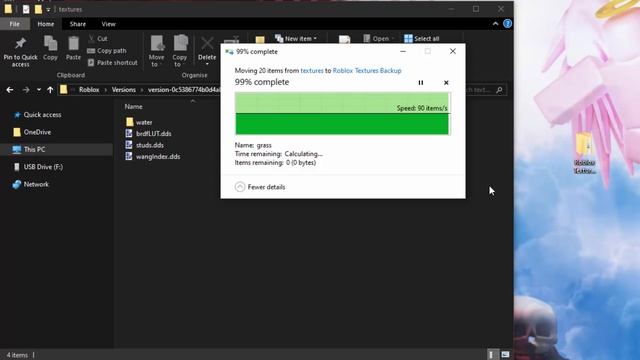Go up one folder level
The image size is (640, 360).
point(50,90)
